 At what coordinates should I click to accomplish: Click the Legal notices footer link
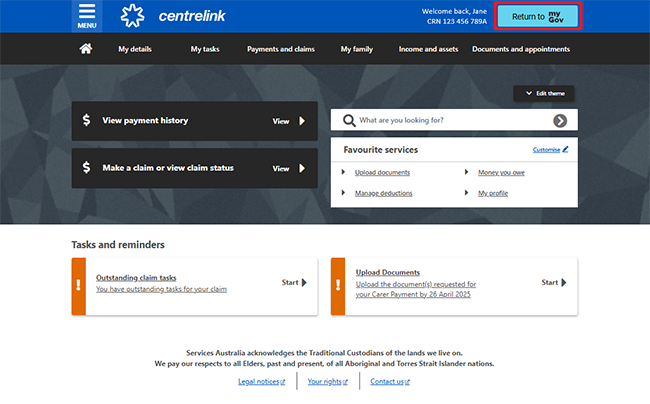point(260,381)
